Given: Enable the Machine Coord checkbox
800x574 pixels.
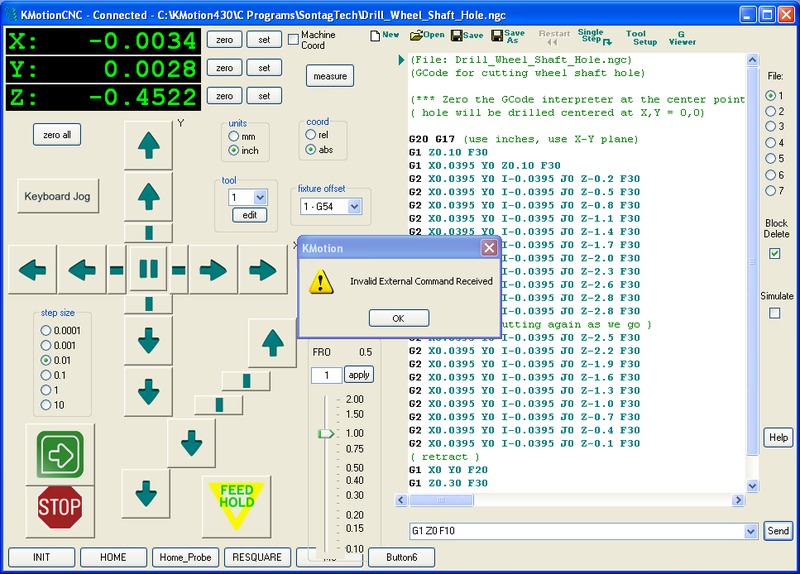Looking at the screenshot, I should (293, 39).
